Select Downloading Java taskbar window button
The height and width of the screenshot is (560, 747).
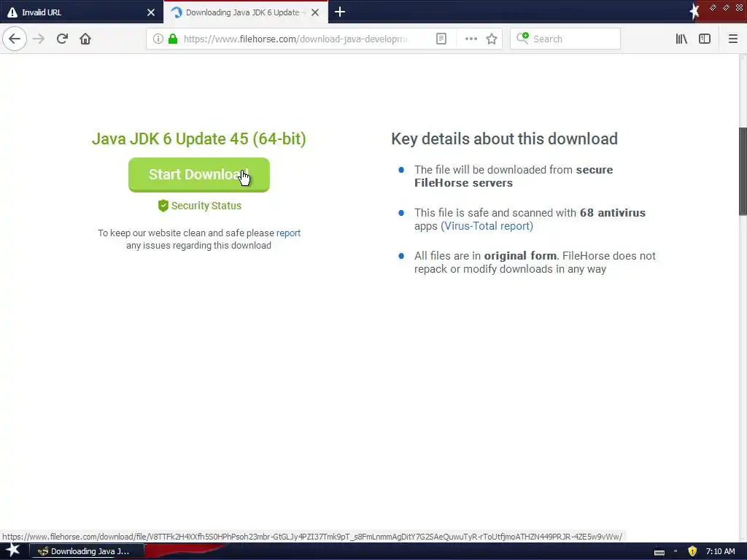(88, 551)
